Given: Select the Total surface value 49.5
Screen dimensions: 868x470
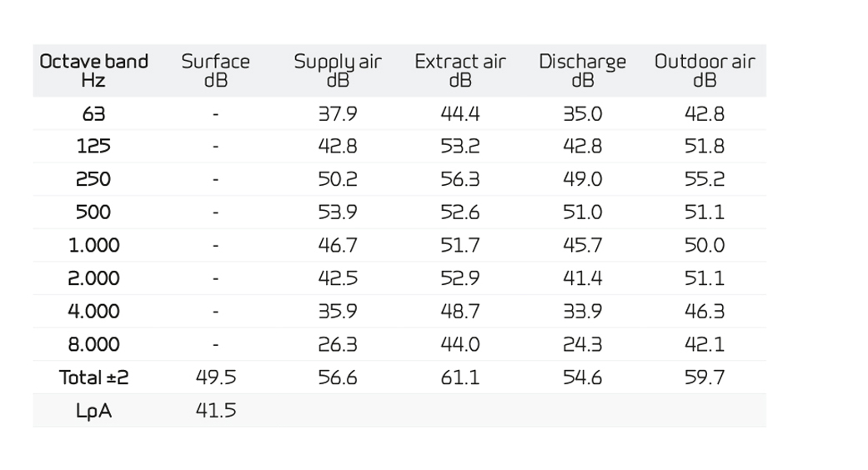Looking at the screenshot, I should point(215,377).
